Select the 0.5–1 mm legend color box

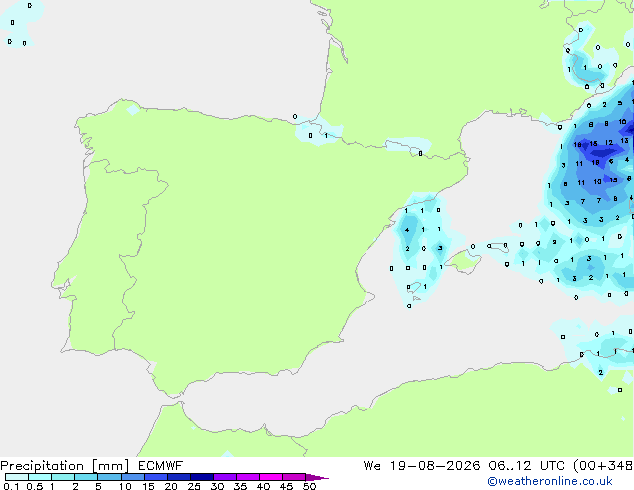(40, 477)
